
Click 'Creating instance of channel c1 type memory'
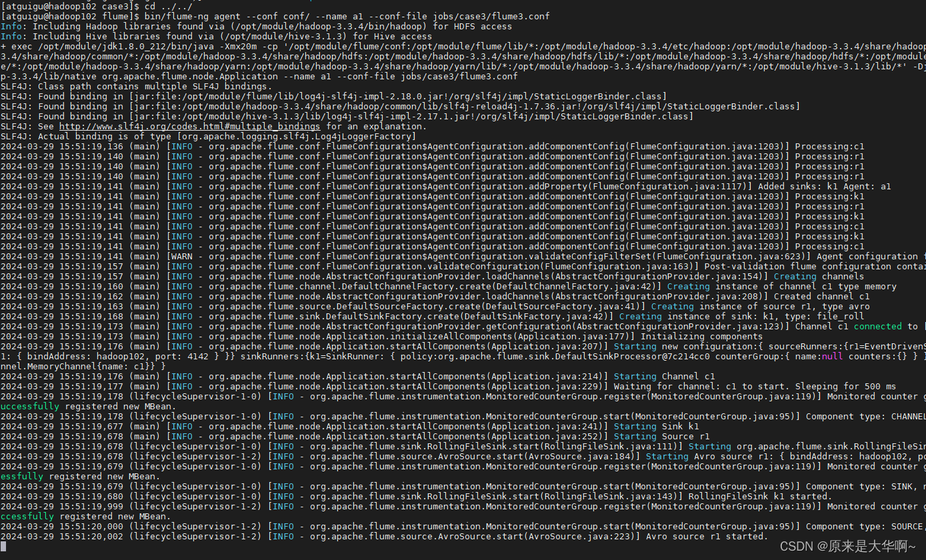pos(782,287)
